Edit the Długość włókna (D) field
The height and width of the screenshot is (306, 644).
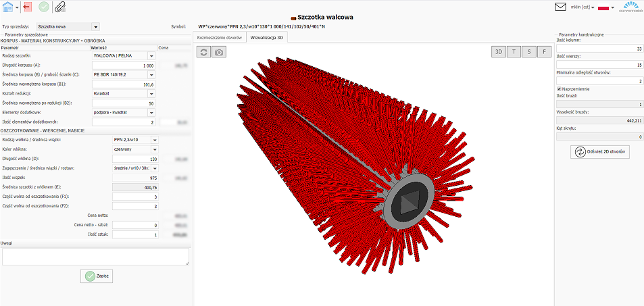click(136, 159)
